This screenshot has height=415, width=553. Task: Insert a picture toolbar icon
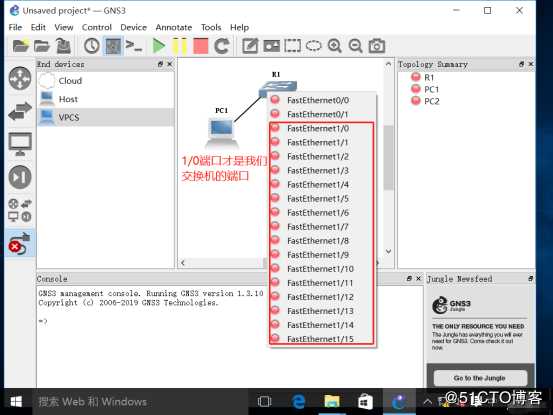pos(272,46)
